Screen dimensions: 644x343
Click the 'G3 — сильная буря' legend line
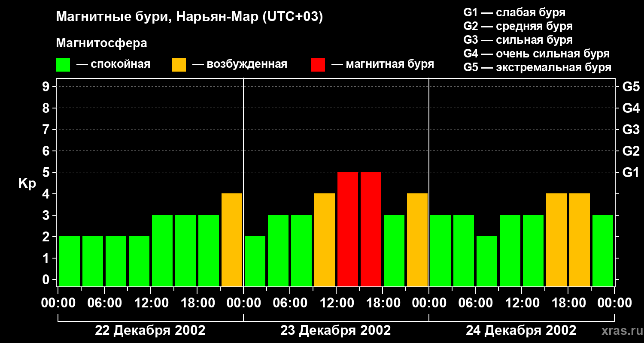click(x=518, y=40)
